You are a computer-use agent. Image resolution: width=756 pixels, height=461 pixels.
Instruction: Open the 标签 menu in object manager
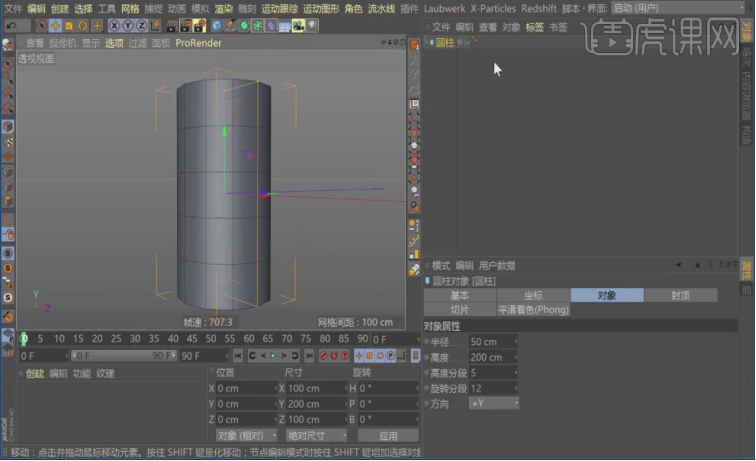point(534,27)
